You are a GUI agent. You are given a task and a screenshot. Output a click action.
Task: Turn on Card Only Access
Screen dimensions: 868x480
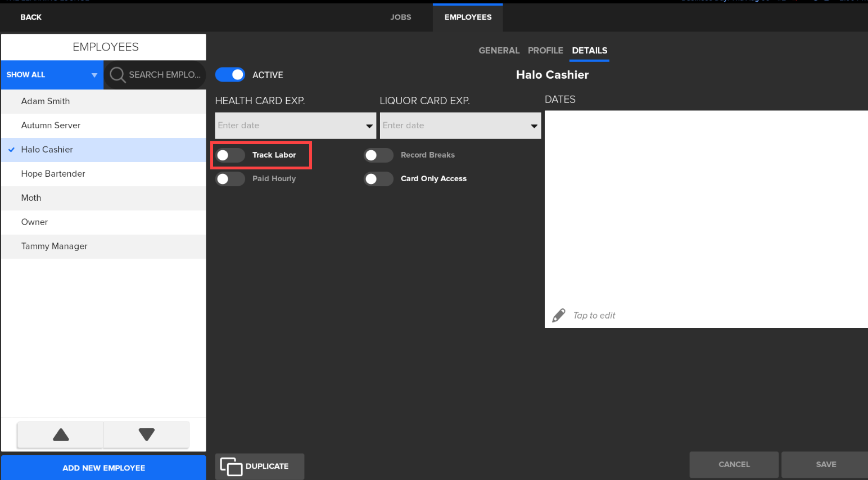coord(378,179)
